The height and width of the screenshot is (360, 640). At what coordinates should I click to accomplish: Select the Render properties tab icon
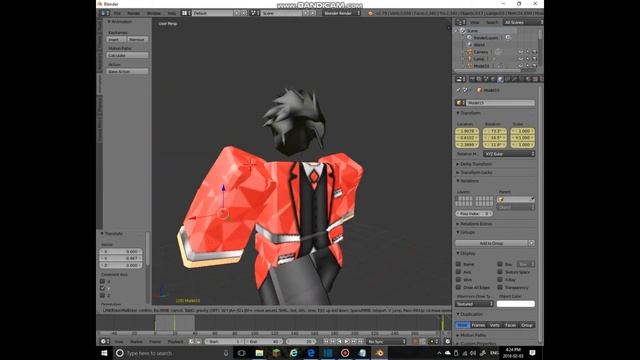click(472, 79)
